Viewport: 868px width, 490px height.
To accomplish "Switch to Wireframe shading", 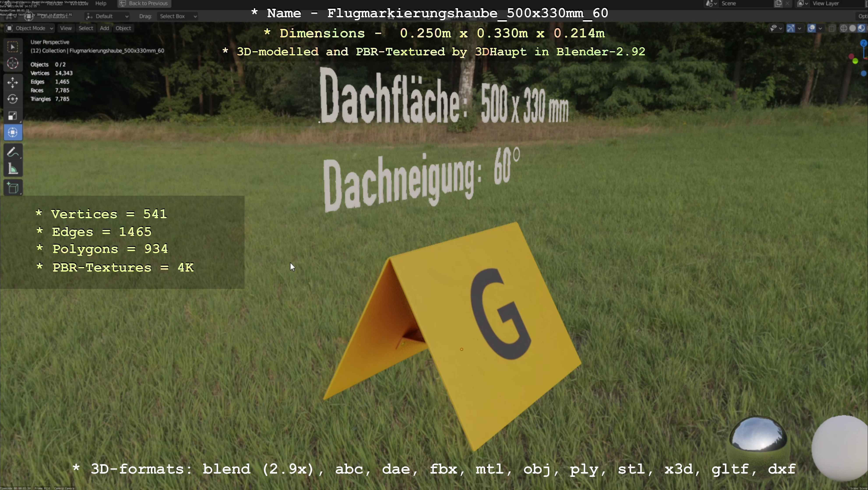I will (x=844, y=28).
